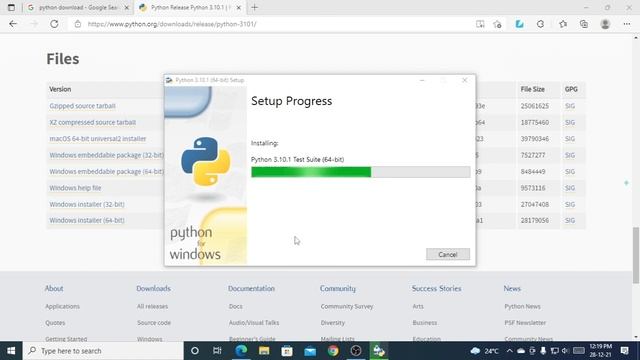
Task: Close the python download Google tab
Action: pyautogui.click(x=127, y=7)
